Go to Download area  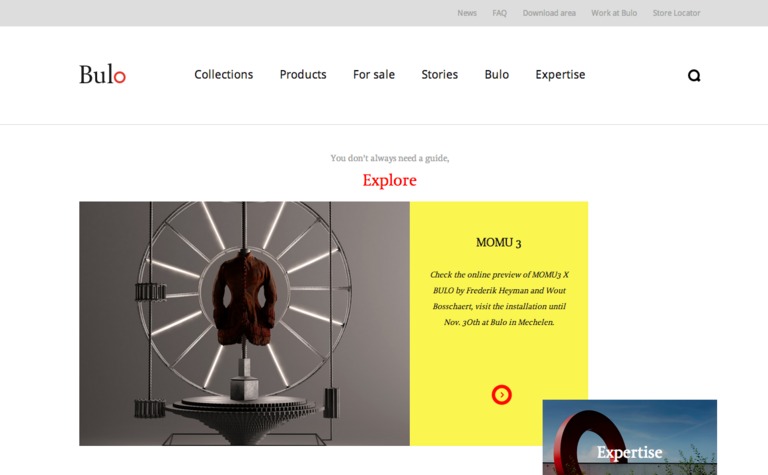549,13
